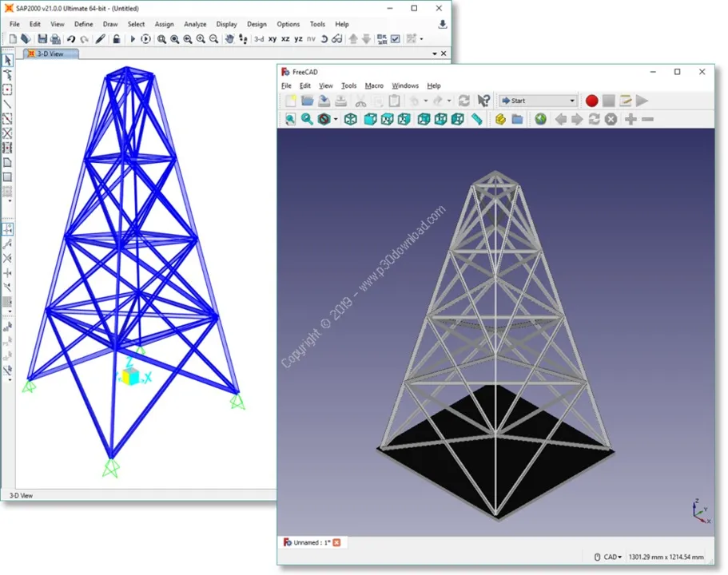Close the Unnamed : 1* document tab
Screen dimensions: 728x575
[336, 542]
